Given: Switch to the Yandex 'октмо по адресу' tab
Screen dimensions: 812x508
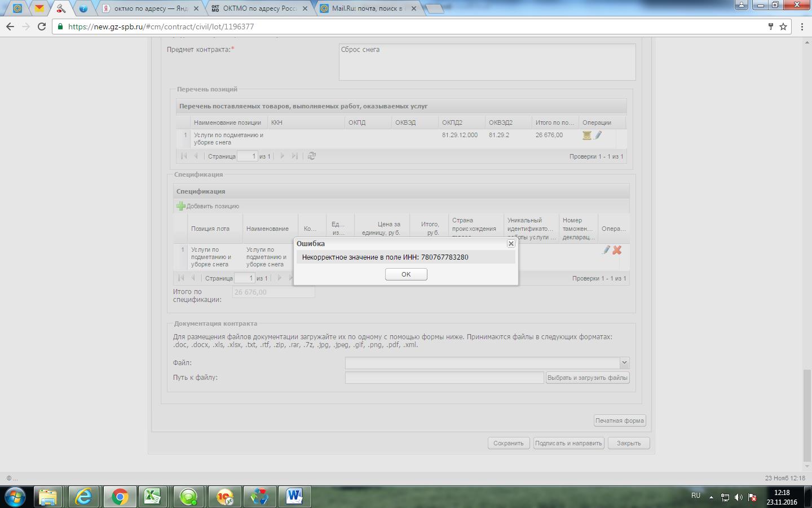Looking at the screenshot, I should point(151,8).
